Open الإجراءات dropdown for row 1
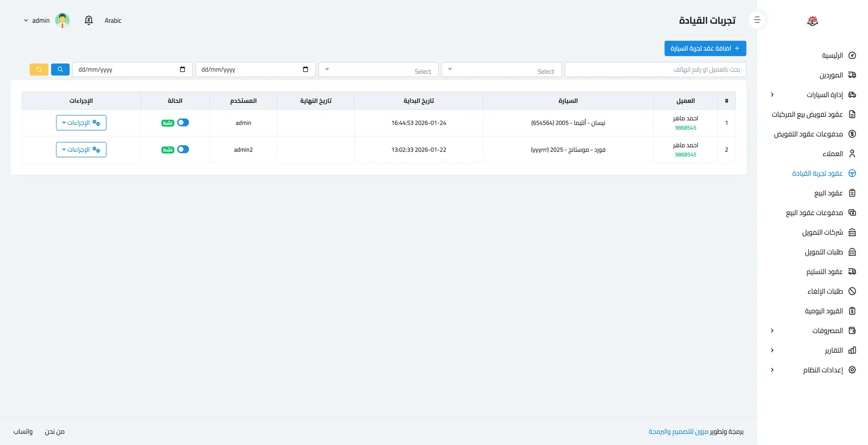This screenshot has width=868, height=445. coord(81,123)
